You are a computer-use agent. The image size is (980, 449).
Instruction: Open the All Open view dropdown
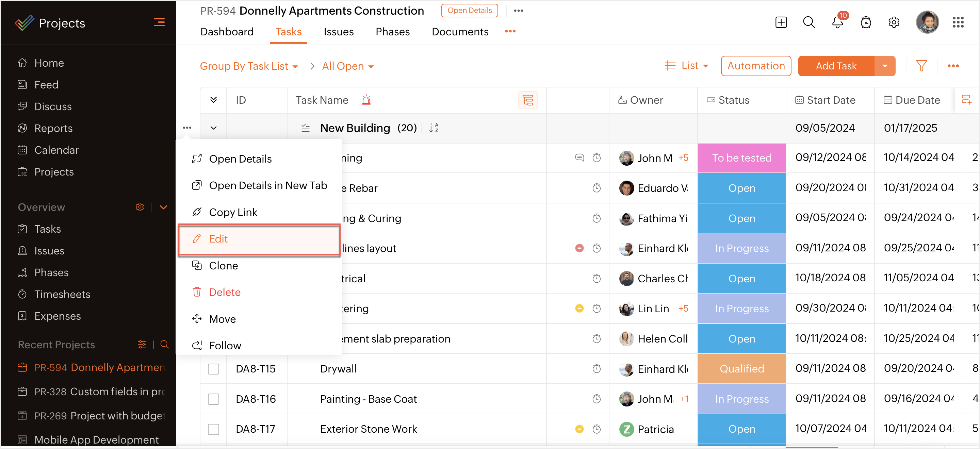click(347, 66)
